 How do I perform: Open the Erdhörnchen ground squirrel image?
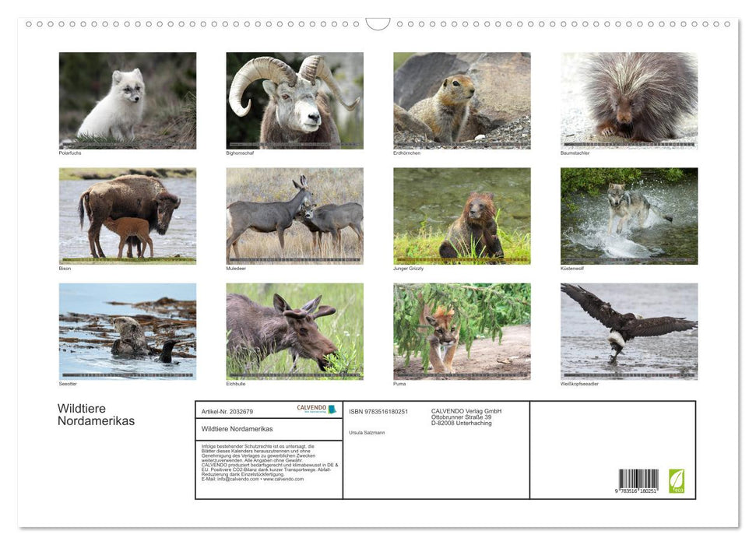462,100
